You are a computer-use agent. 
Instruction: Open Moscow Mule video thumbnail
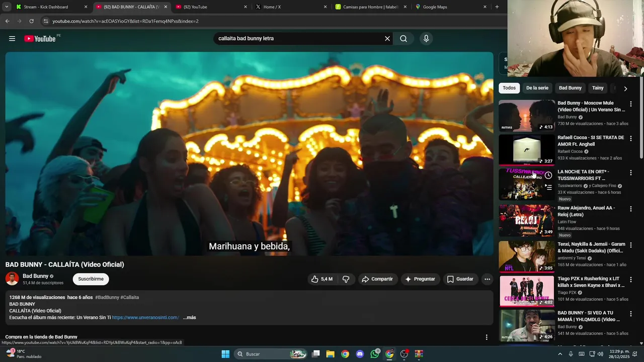tap(526, 116)
